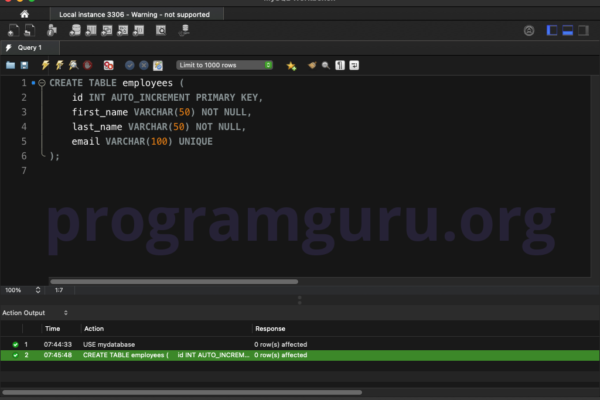Place cursor on first_name VARCHAR(50) line
Image resolution: width=600 pixels, height=400 pixels.
click(x=161, y=112)
